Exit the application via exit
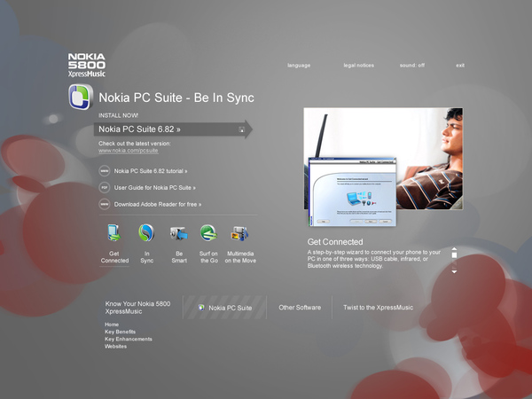The image size is (532, 399). [x=460, y=65]
